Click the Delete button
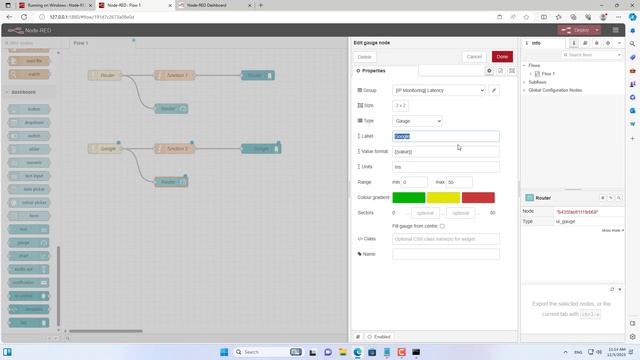This screenshot has width=640, height=360. [364, 57]
